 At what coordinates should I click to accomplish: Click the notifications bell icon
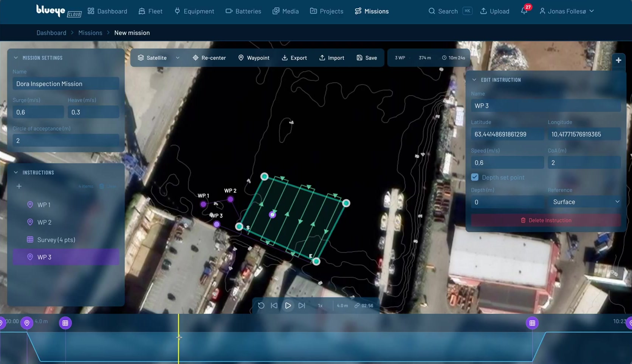pos(524,11)
